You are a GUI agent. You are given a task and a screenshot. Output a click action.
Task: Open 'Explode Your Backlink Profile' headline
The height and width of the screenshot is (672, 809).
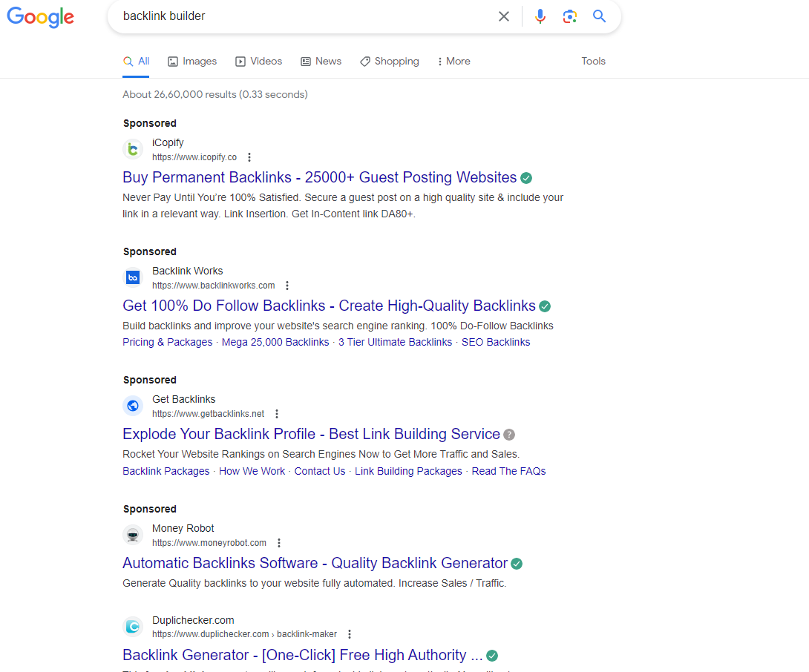[311, 434]
